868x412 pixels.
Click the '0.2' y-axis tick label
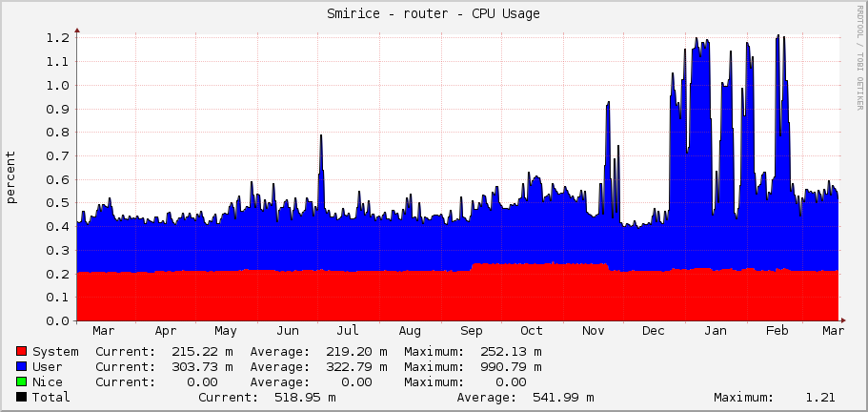pos(58,274)
